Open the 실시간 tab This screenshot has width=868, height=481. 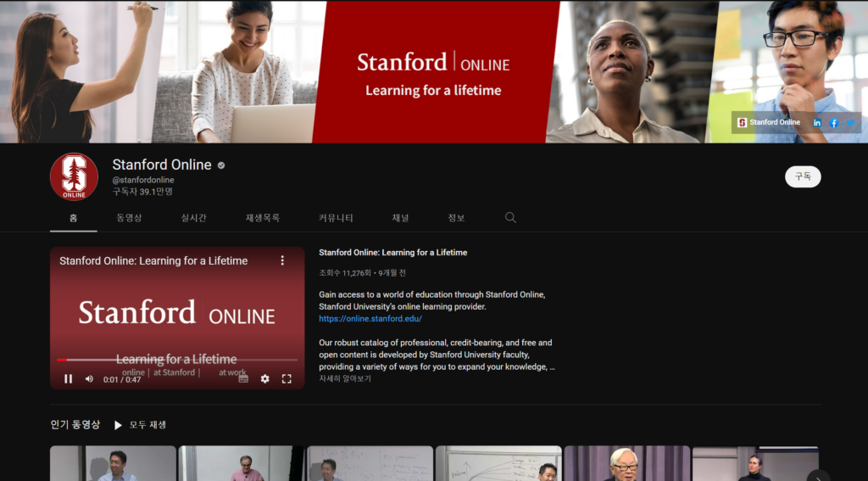coord(194,218)
